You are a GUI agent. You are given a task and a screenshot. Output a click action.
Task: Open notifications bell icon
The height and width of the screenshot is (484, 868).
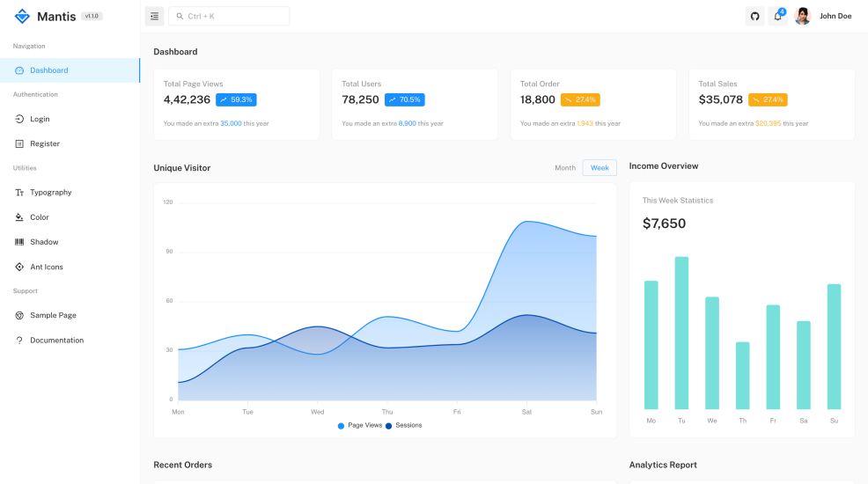pos(777,16)
